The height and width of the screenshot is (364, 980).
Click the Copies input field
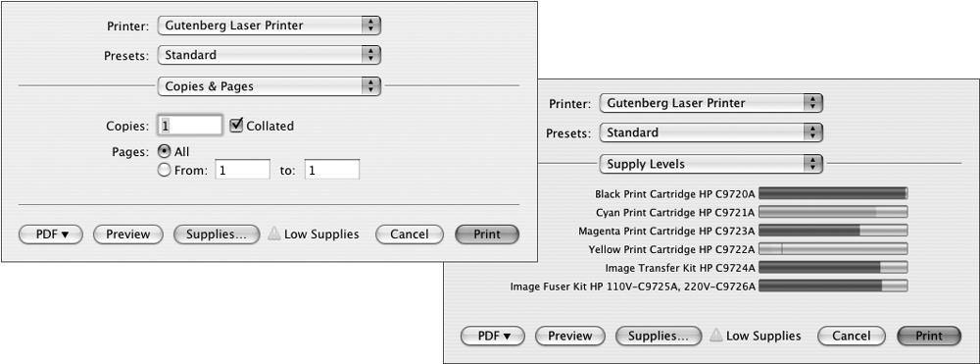pos(191,126)
